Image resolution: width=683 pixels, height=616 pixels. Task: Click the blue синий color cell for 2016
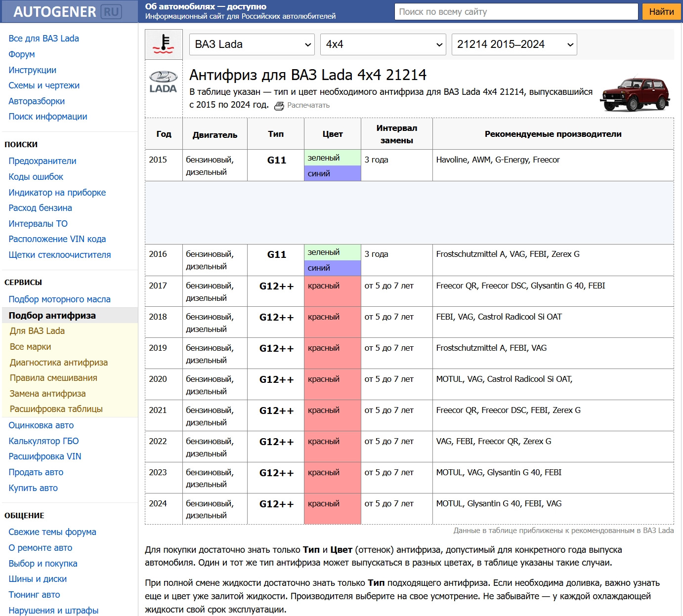click(x=332, y=268)
